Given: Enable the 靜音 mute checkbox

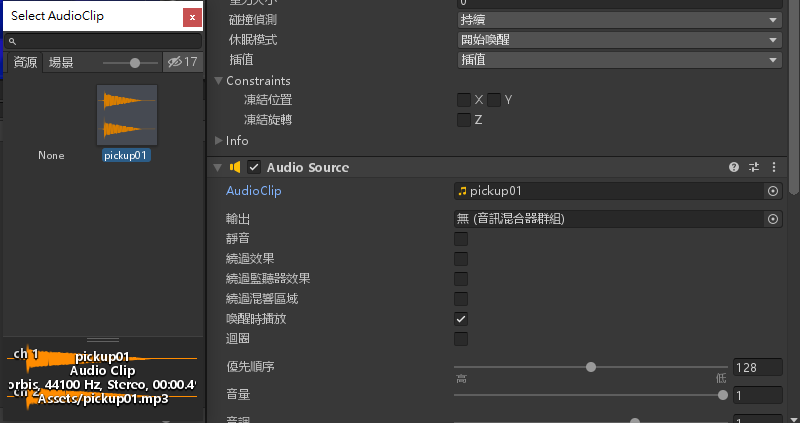Looking at the screenshot, I should tap(461, 239).
